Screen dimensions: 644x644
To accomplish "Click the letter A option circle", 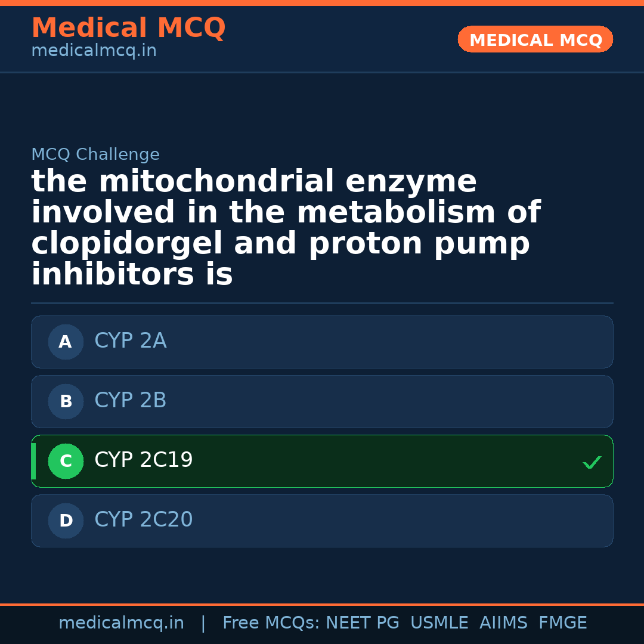I will pyautogui.click(x=66, y=342).
